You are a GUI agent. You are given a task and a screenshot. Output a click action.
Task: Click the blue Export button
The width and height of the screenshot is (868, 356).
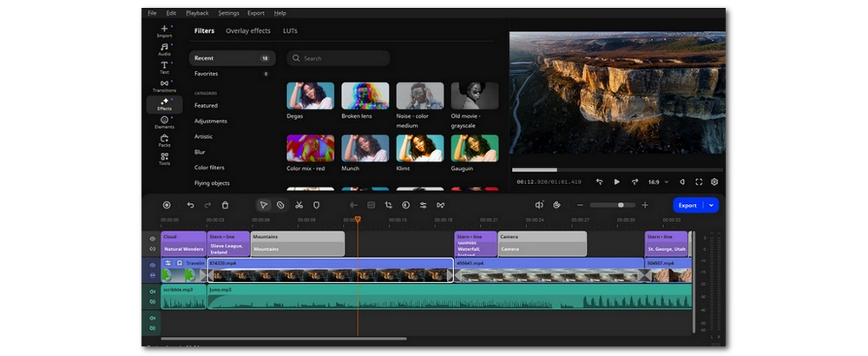pos(687,205)
